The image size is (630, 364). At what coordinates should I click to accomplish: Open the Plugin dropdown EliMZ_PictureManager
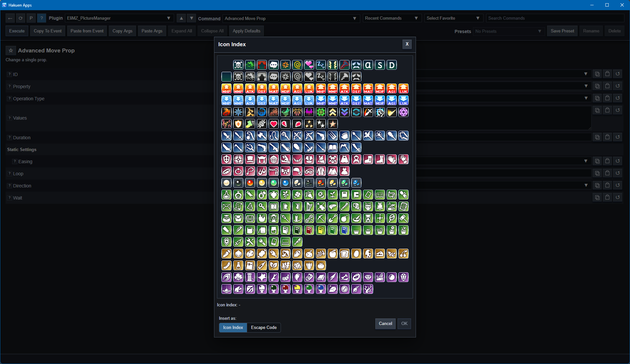click(119, 18)
